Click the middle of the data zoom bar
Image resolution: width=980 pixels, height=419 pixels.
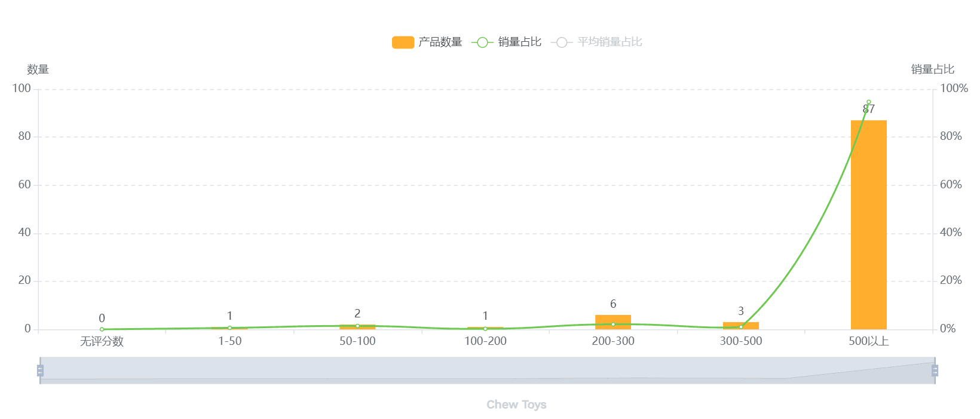(487, 371)
